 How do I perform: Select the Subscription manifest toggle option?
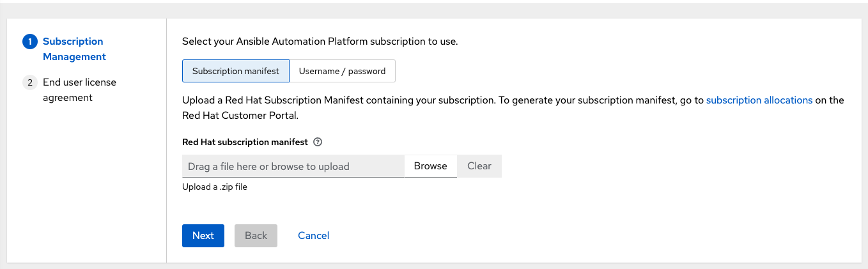(x=236, y=71)
